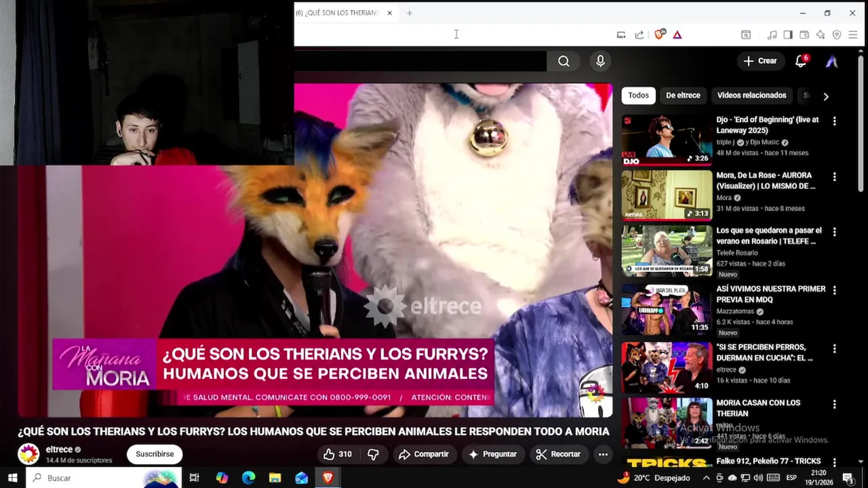Open Brave playlist music note icon

click(x=772, y=35)
